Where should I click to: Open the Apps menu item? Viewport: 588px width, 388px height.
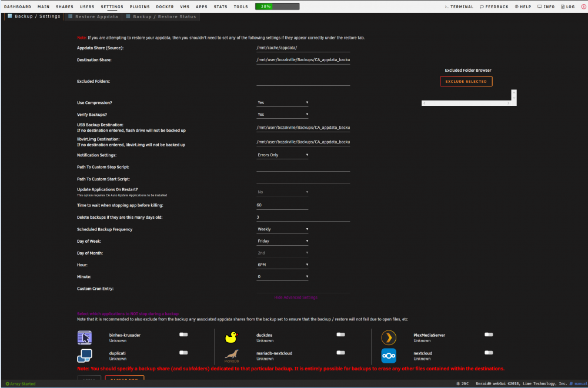click(202, 6)
